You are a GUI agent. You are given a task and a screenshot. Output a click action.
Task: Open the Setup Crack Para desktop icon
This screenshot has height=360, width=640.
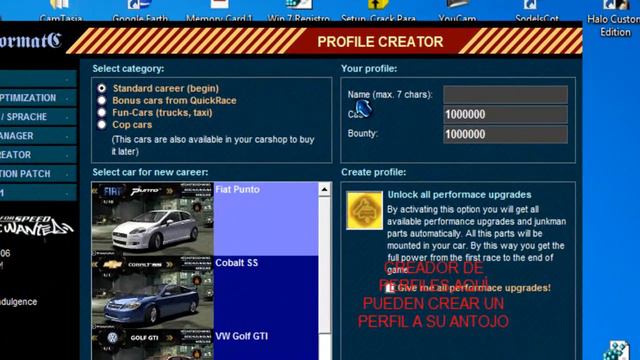(378, 11)
